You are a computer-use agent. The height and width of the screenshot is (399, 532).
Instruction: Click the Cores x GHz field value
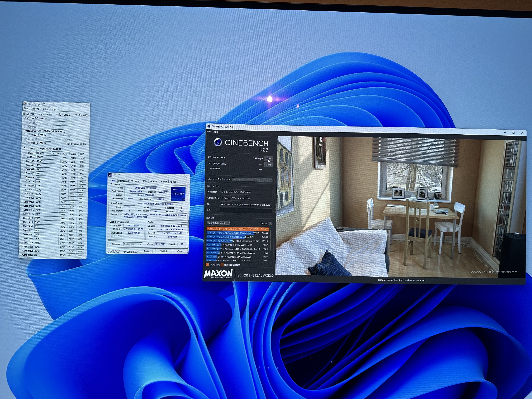pos(246,198)
